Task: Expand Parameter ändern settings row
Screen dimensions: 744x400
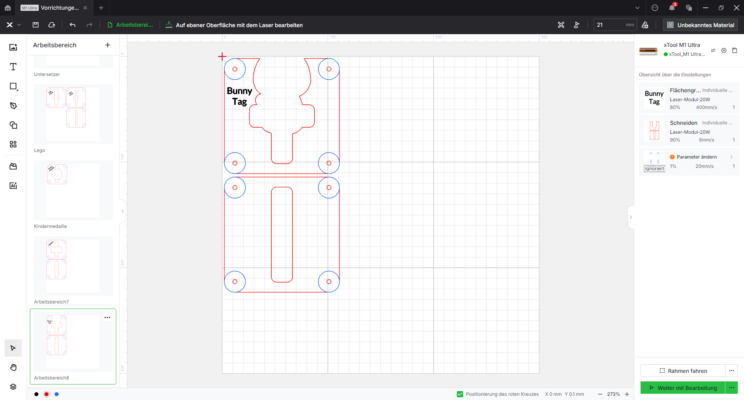Action: (689, 161)
